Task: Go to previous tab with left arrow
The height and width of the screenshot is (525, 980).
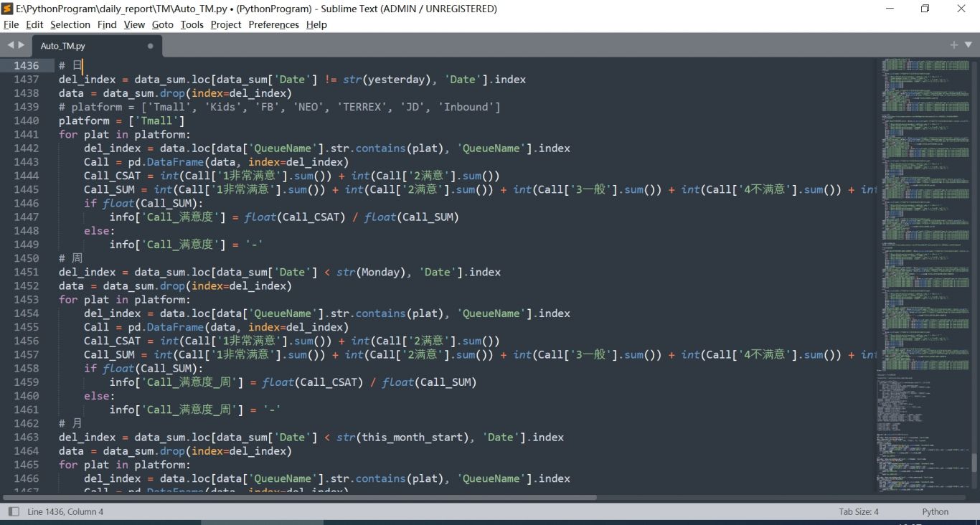Action: tap(10, 45)
